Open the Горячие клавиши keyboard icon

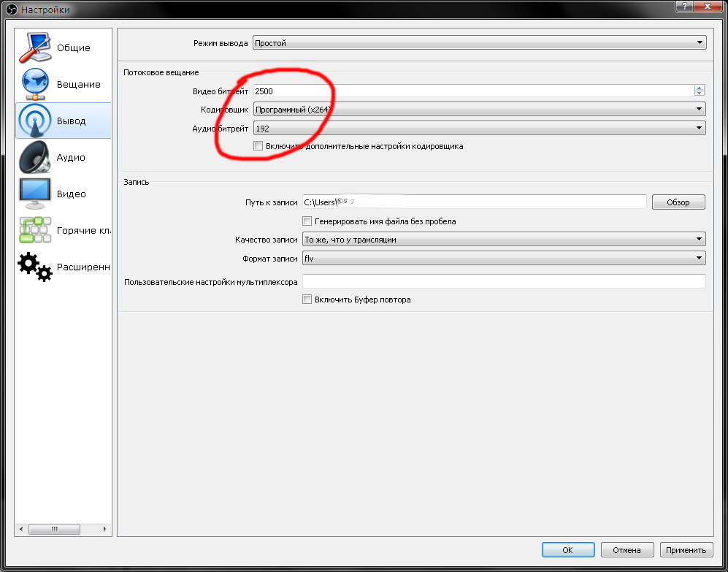click(35, 230)
